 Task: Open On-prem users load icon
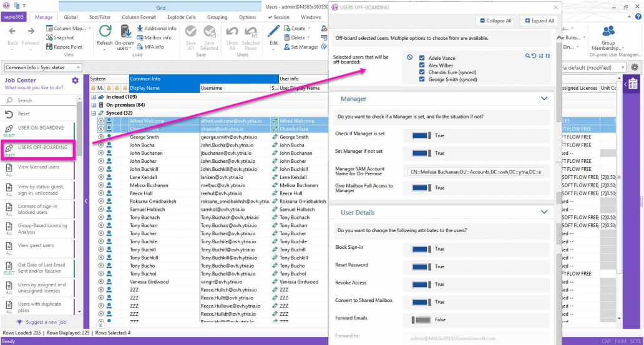pyautogui.click(x=125, y=32)
